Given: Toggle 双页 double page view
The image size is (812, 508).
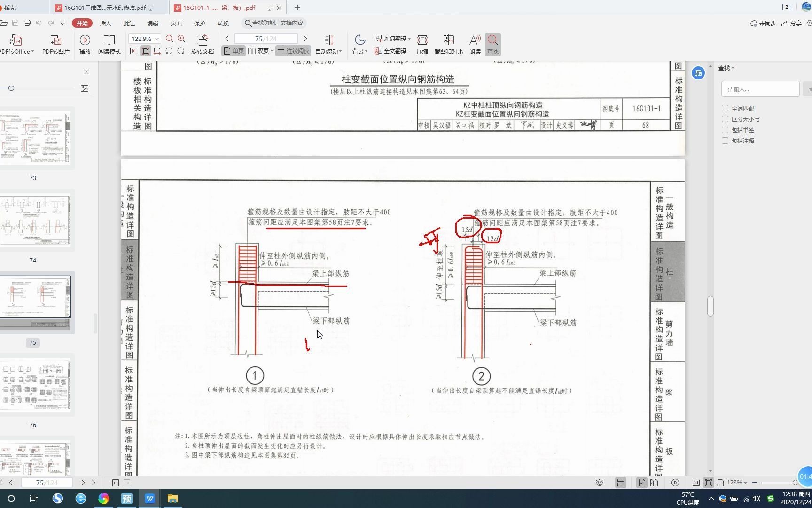Looking at the screenshot, I should pos(260,51).
